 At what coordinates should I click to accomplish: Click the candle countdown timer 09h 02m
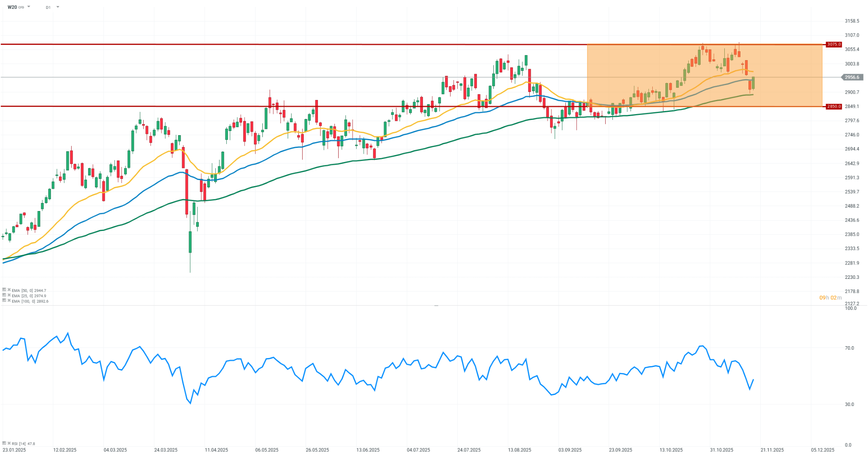[830, 298]
